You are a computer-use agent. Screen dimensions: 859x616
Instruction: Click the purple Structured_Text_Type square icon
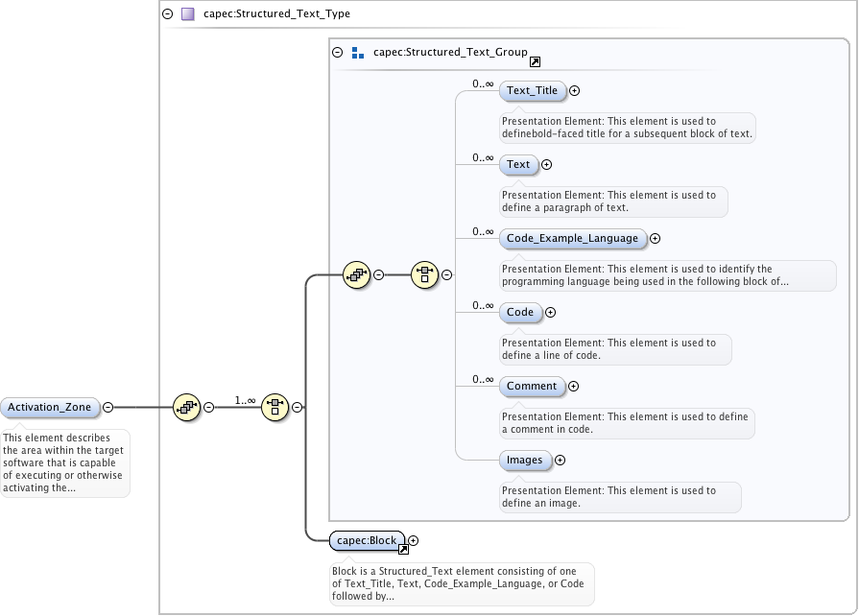coord(188,14)
